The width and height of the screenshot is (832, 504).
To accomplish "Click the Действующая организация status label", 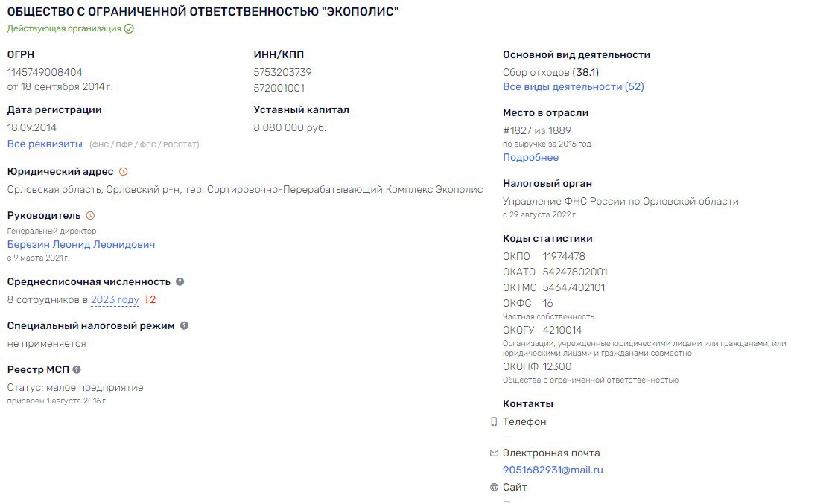I will [x=63, y=28].
